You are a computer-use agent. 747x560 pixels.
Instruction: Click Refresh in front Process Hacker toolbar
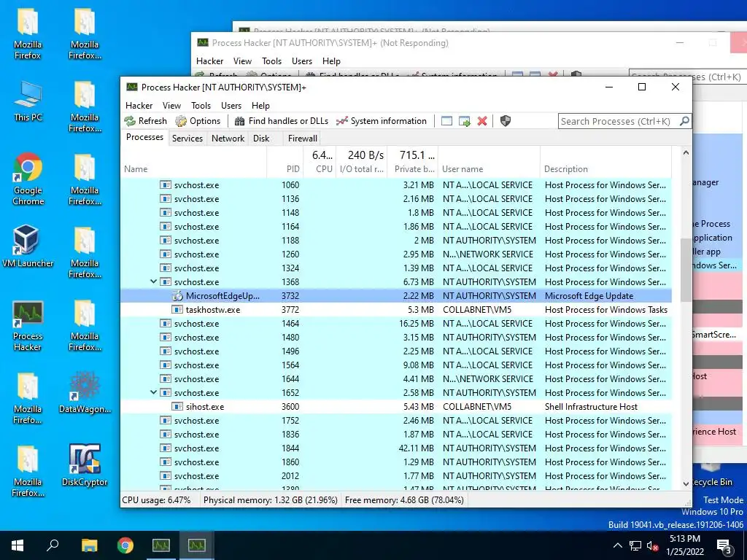[x=146, y=121]
